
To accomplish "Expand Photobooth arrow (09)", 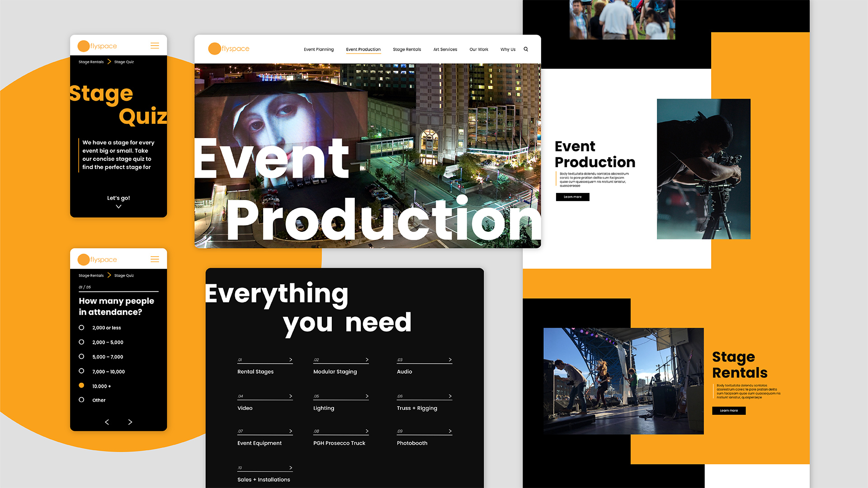I will click(450, 431).
